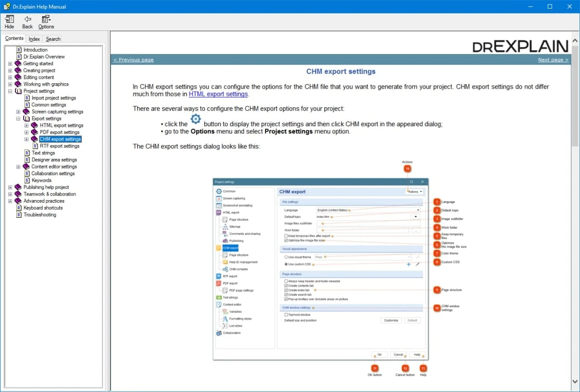The width and height of the screenshot is (580, 392).
Task: Click the open book icon beside Export settings
Action: click(x=27, y=119)
